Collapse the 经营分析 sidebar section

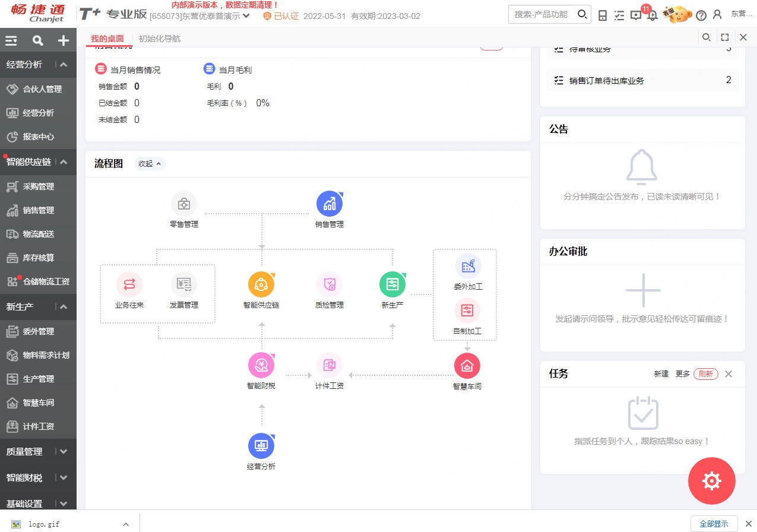pyautogui.click(x=64, y=65)
